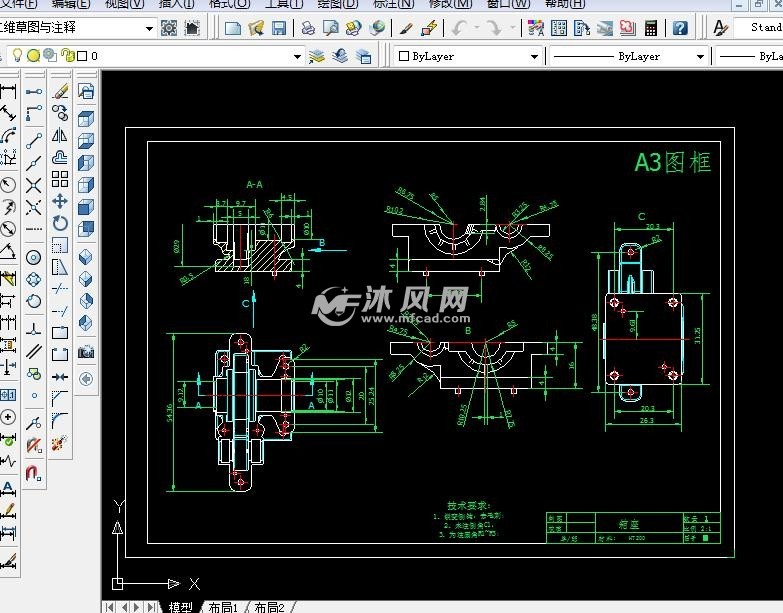
Task: Open the Plot printer icon
Action: click(308, 28)
